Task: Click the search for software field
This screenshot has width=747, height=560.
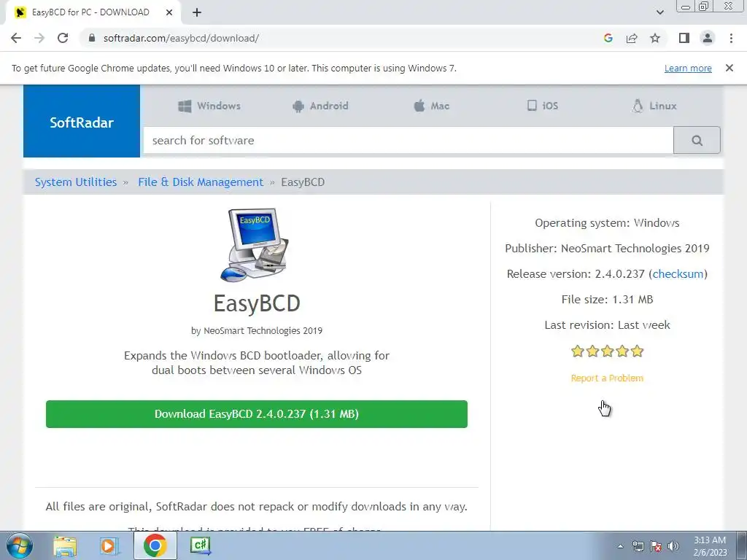Action: 409,140
